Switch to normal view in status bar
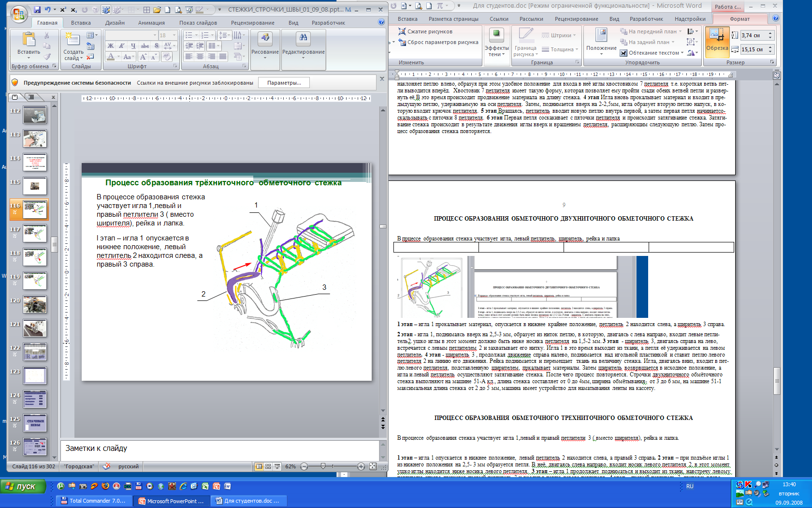This screenshot has height=508, width=812. pyautogui.click(x=260, y=466)
